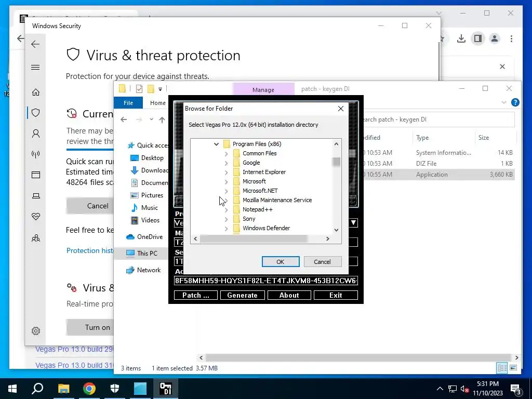Expand Google folder node
532x399 pixels.
[x=226, y=163]
